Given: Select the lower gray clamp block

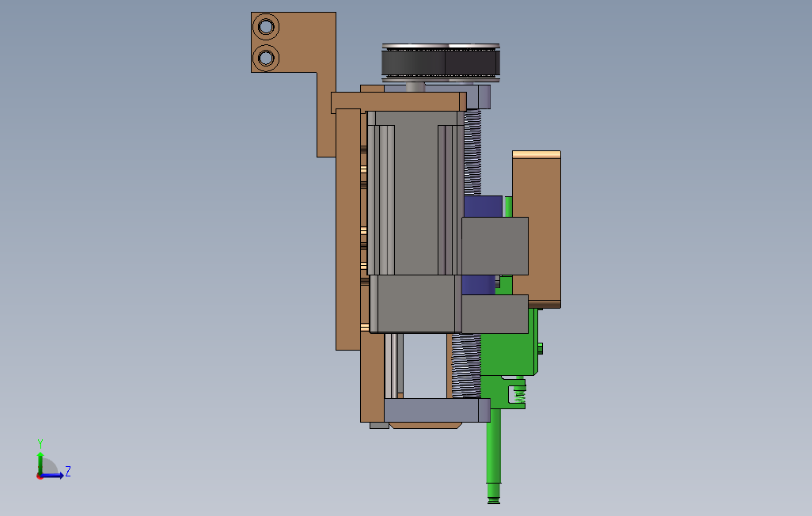Looking at the screenshot, I should 495,314.
